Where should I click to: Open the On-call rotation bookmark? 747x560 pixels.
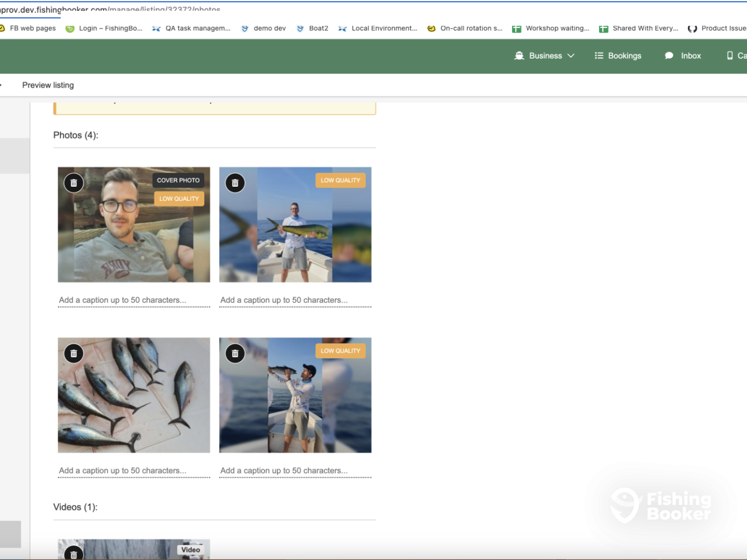(x=471, y=29)
